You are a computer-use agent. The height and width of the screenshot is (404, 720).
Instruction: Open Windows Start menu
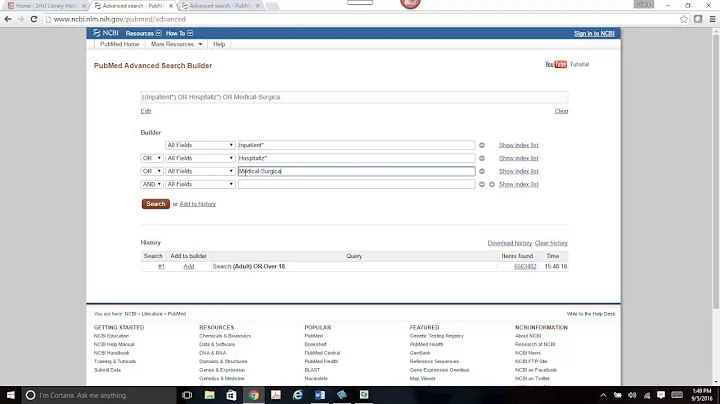point(11,395)
